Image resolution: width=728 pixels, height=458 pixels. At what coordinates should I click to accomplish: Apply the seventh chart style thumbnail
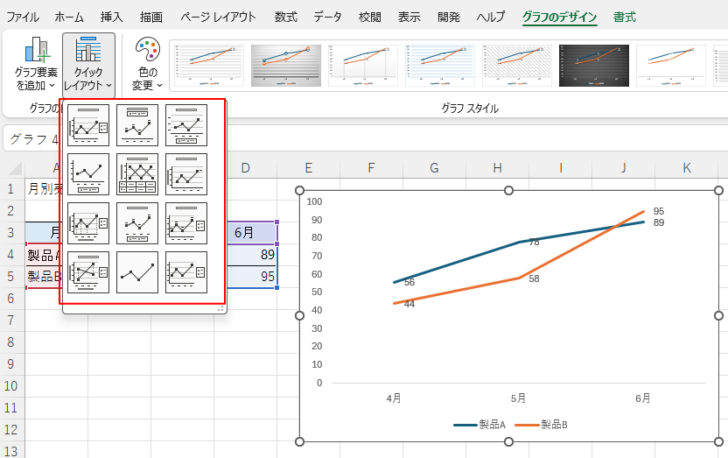click(x=671, y=65)
